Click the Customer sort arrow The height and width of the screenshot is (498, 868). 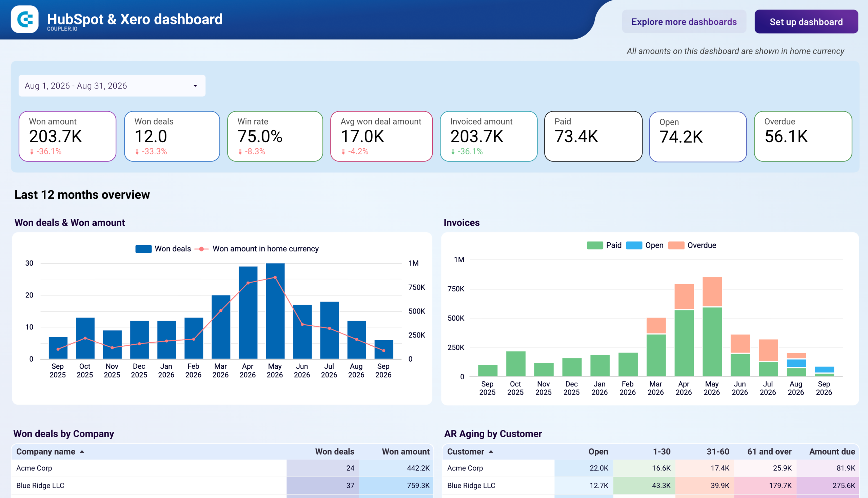point(491,452)
